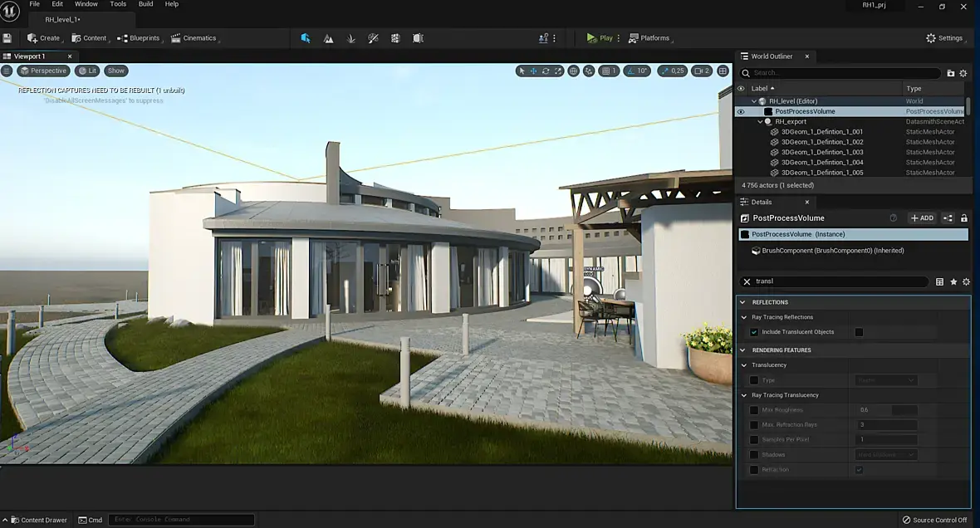Image resolution: width=980 pixels, height=528 pixels.
Task: Click the Source Control Off button
Action: coord(934,520)
